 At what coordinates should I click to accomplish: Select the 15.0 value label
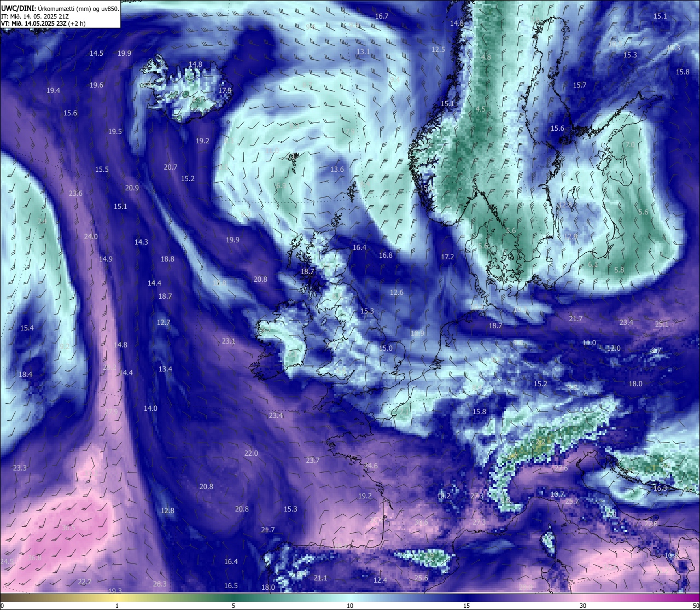click(x=386, y=348)
